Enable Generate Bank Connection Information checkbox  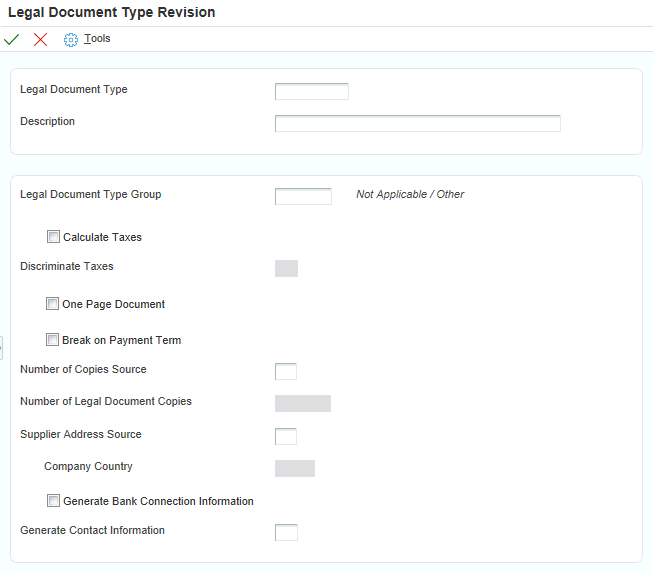(x=53, y=501)
